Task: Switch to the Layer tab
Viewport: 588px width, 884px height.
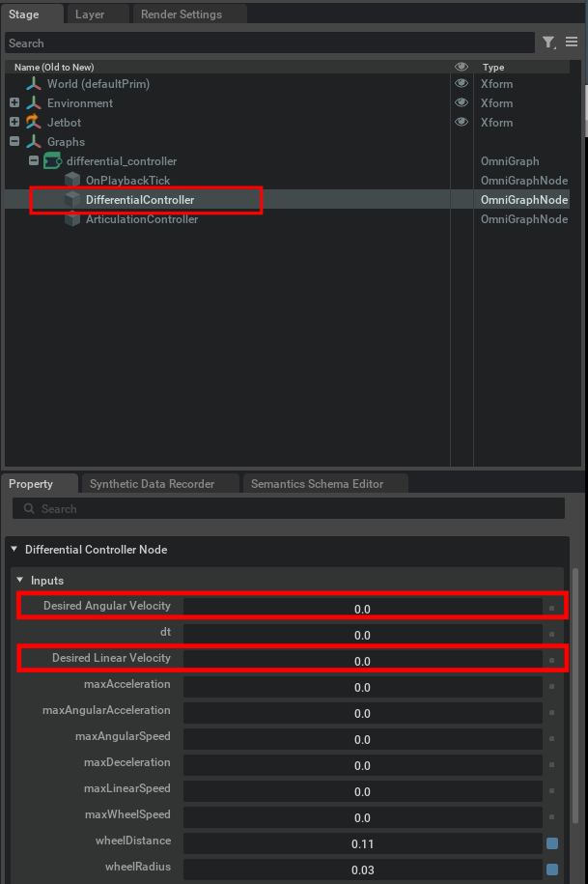Action: point(90,14)
